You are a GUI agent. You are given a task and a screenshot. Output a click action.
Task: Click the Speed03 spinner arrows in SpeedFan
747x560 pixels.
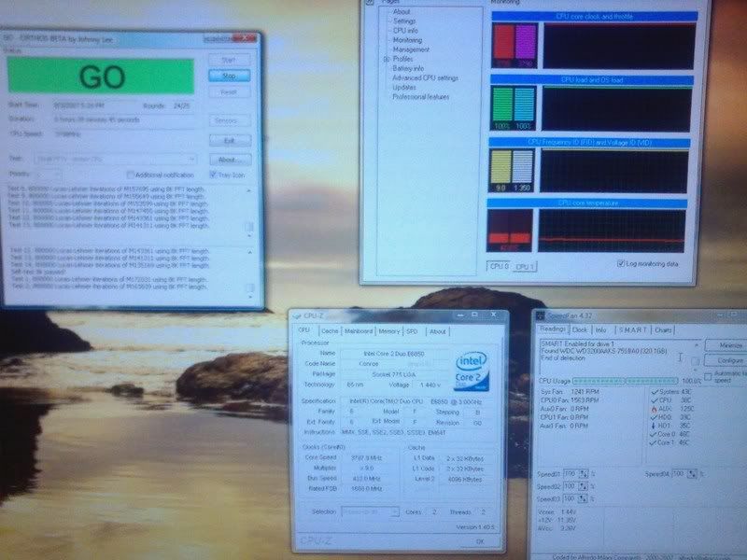[582, 499]
